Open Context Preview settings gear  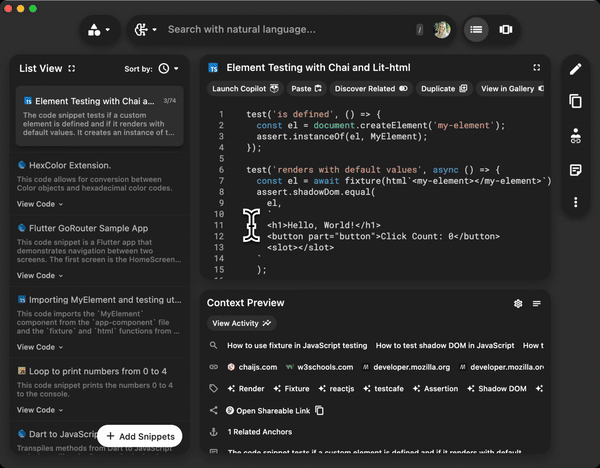[x=518, y=303]
